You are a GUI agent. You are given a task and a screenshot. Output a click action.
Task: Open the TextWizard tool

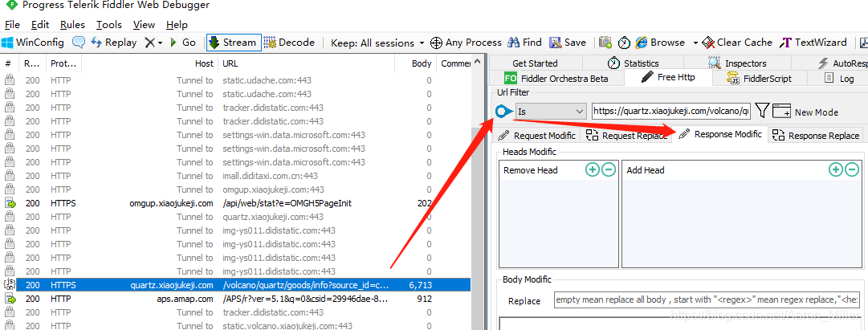[x=813, y=43]
